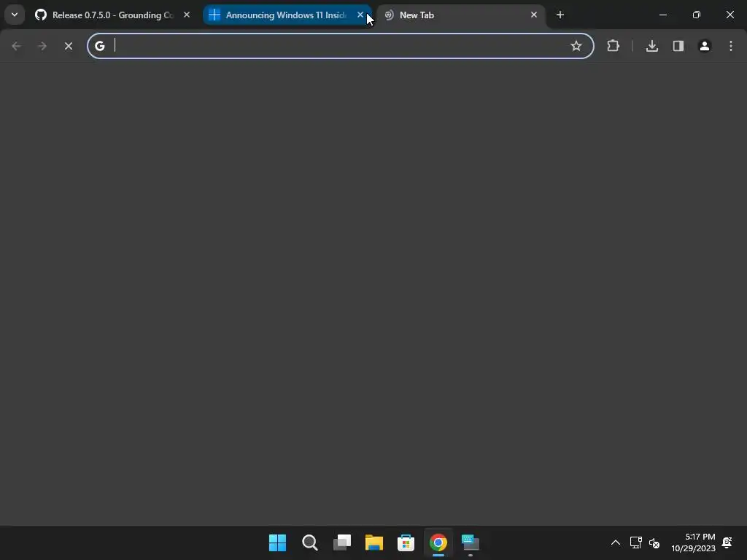
Task: Launch File Explorer from taskbar
Action: coord(374,542)
